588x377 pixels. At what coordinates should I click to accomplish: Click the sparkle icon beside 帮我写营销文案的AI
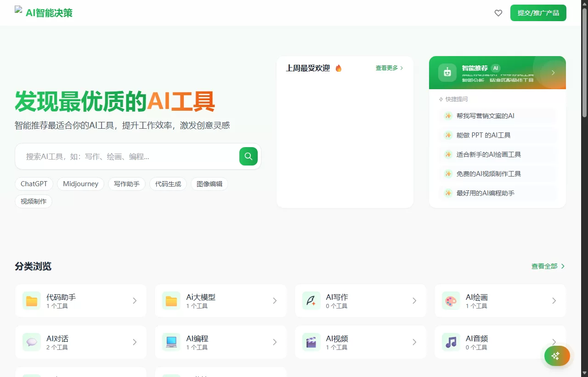(x=448, y=116)
